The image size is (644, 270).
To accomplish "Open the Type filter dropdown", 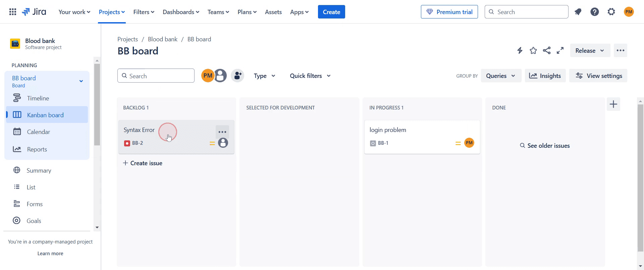I will (265, 76).
